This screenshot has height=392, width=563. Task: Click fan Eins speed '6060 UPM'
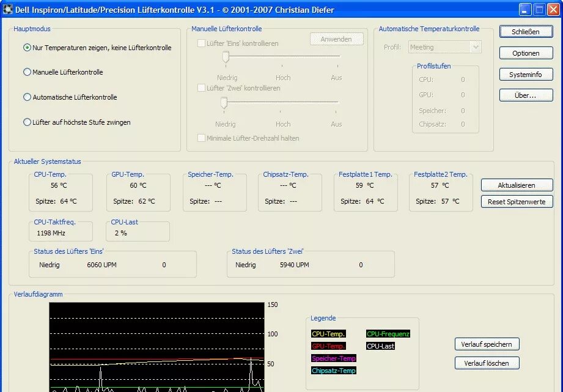coord(101,265)
